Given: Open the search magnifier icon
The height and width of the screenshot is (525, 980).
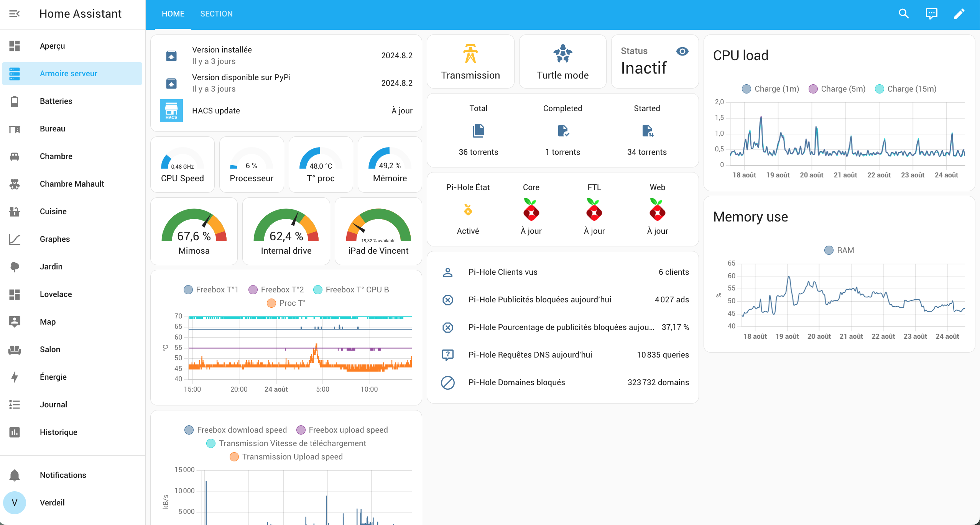Looking at the screenshot, I should point(904,14).
